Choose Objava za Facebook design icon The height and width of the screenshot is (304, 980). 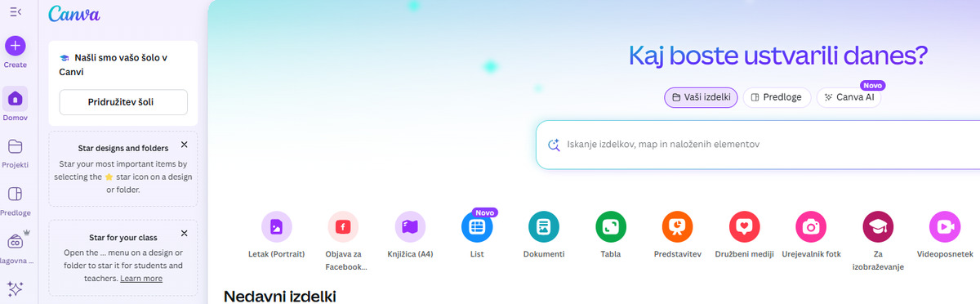point(343,226)
